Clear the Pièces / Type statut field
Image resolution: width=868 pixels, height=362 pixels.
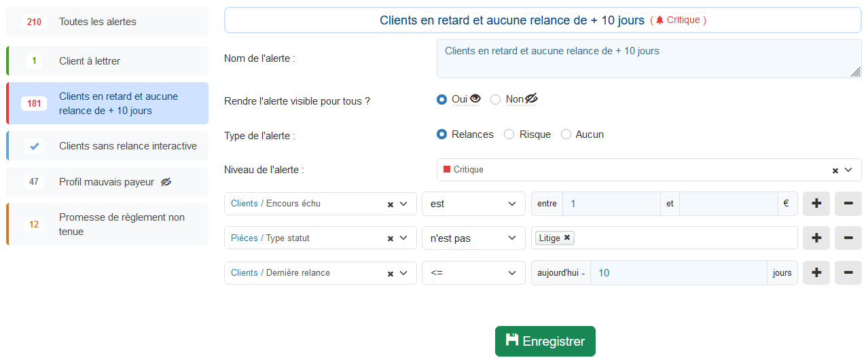391,238
